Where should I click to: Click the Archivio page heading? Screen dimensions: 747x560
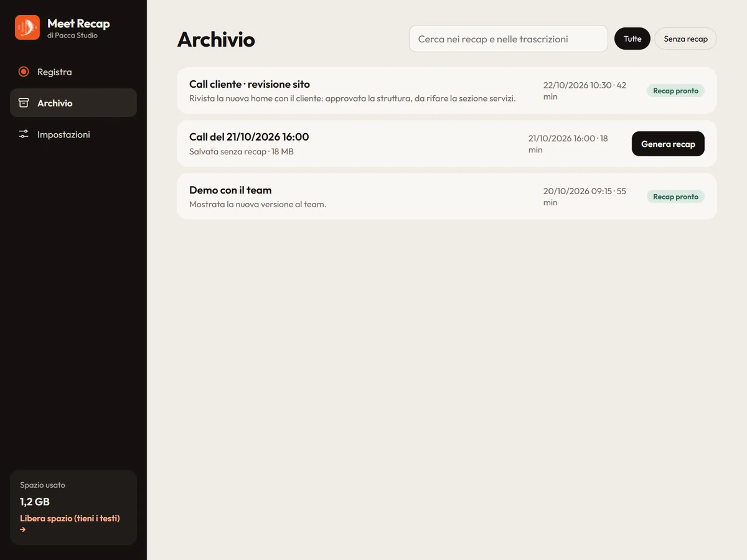[216, 39]
